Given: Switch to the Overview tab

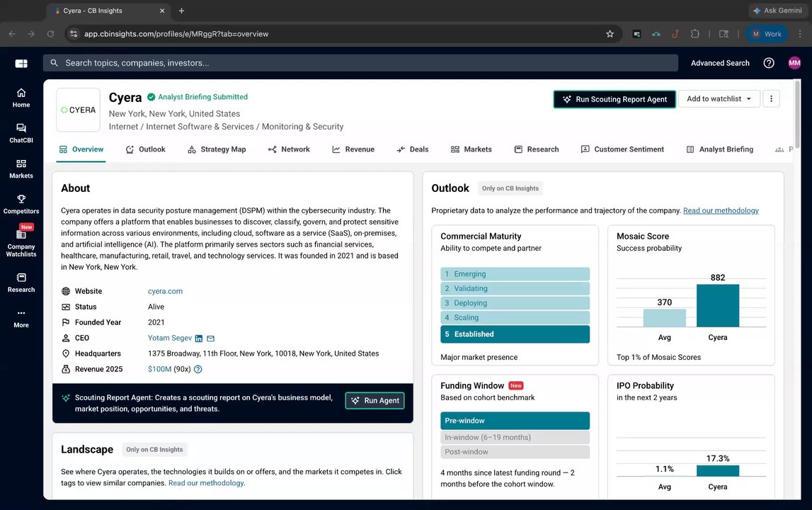Looking at the screenshot, I should [81, 149].
